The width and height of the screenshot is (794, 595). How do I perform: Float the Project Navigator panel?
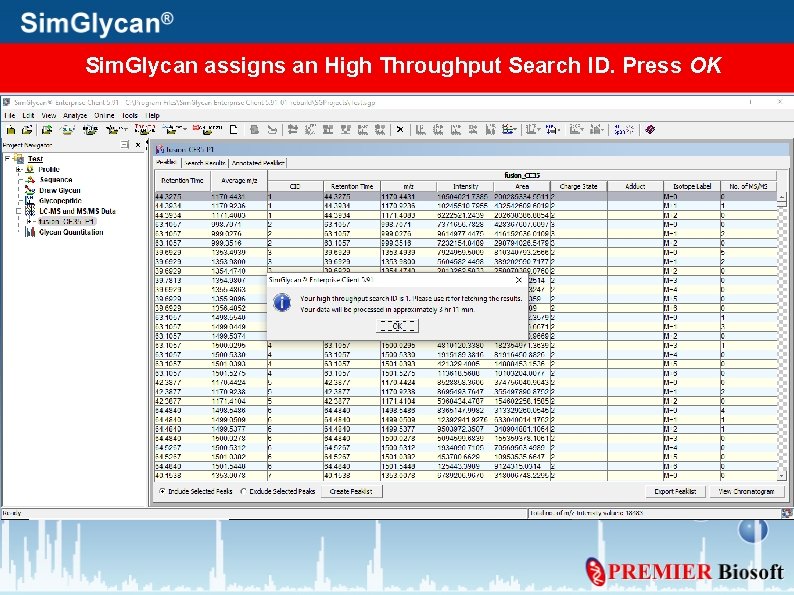point(125,145)
